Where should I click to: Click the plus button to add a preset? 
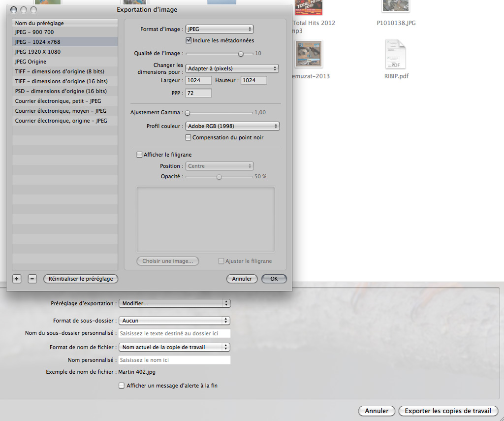pyautogui.click(x=17, y=279)
